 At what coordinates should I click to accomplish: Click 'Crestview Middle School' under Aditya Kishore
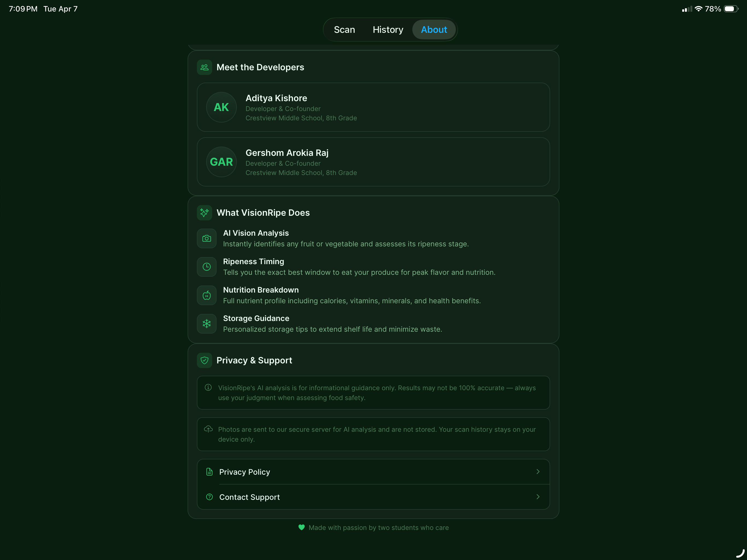[x=301, y=118]
